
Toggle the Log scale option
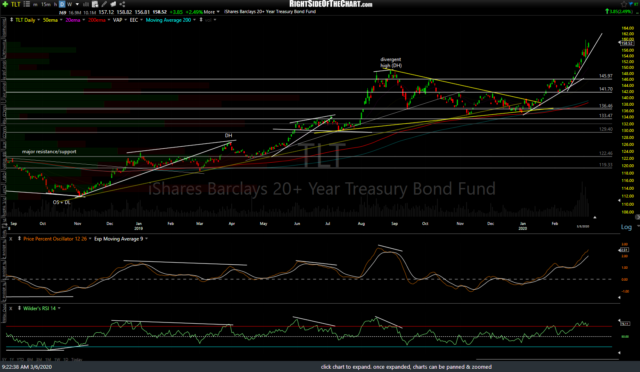coord(626,227)
